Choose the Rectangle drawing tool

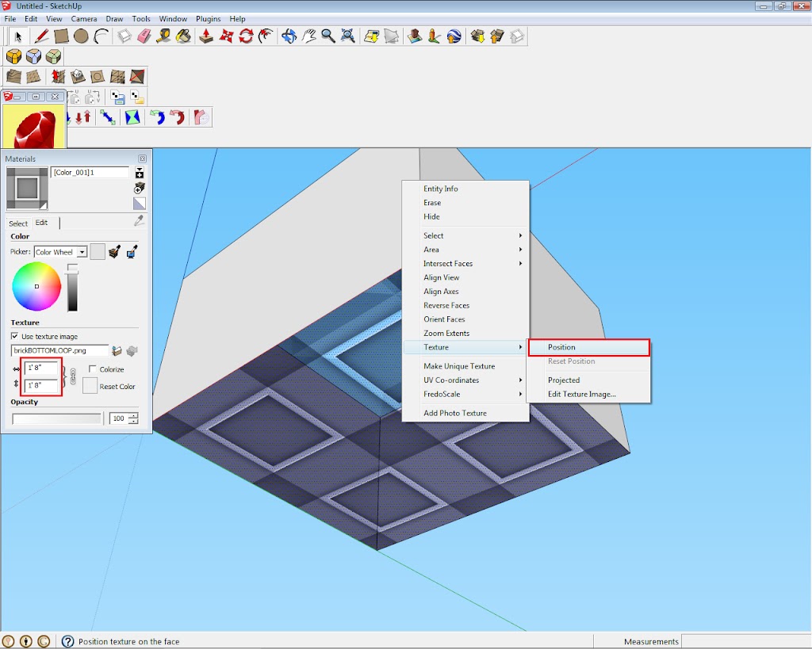[61, 36]
